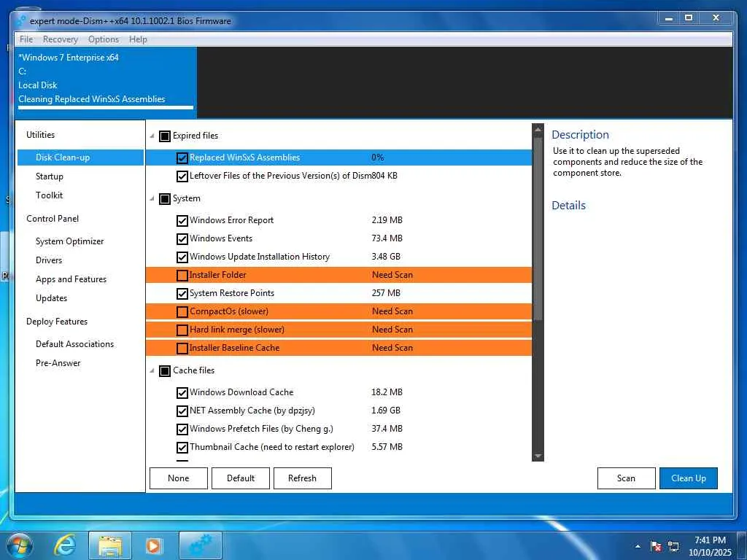The height and width of the screenshot is (560, 747).
Task: Select the '257 MB' restore points size
Action: [x=386, y=293]
